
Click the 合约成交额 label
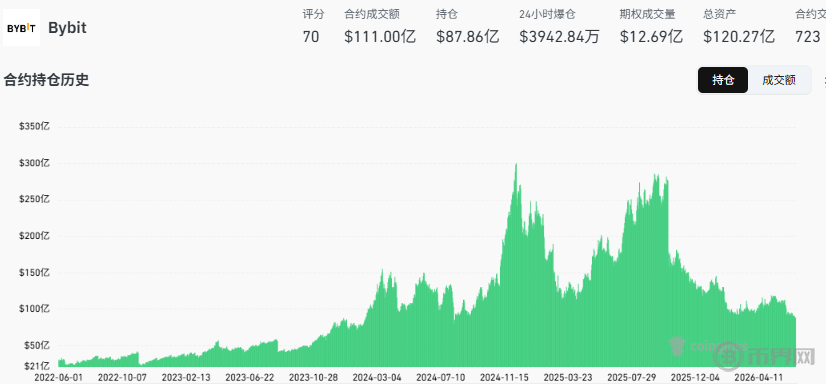372,14
